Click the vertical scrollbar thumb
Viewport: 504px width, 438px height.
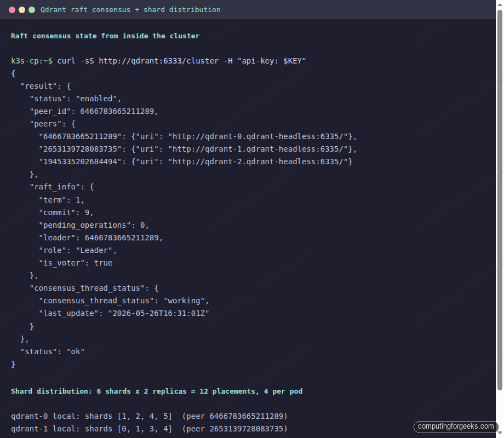(x=500, y=200)
